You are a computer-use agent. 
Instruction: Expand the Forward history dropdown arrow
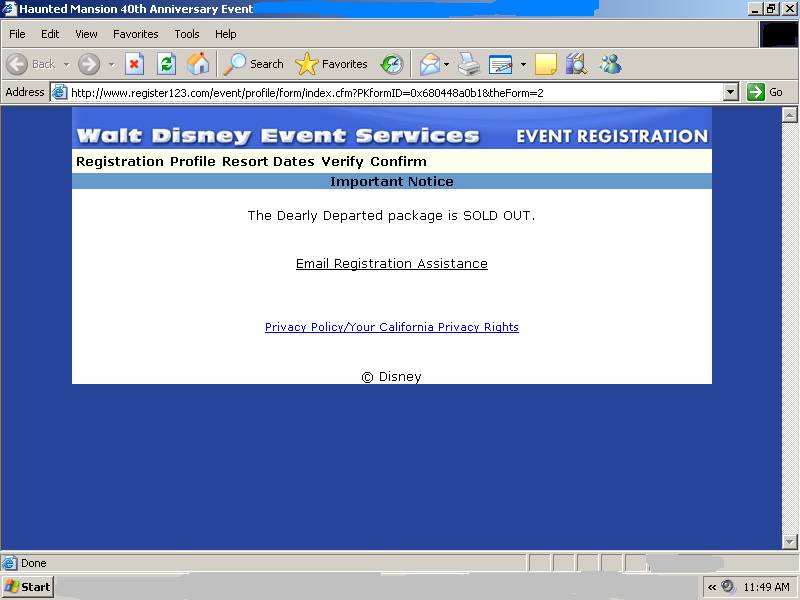[112, 64]
